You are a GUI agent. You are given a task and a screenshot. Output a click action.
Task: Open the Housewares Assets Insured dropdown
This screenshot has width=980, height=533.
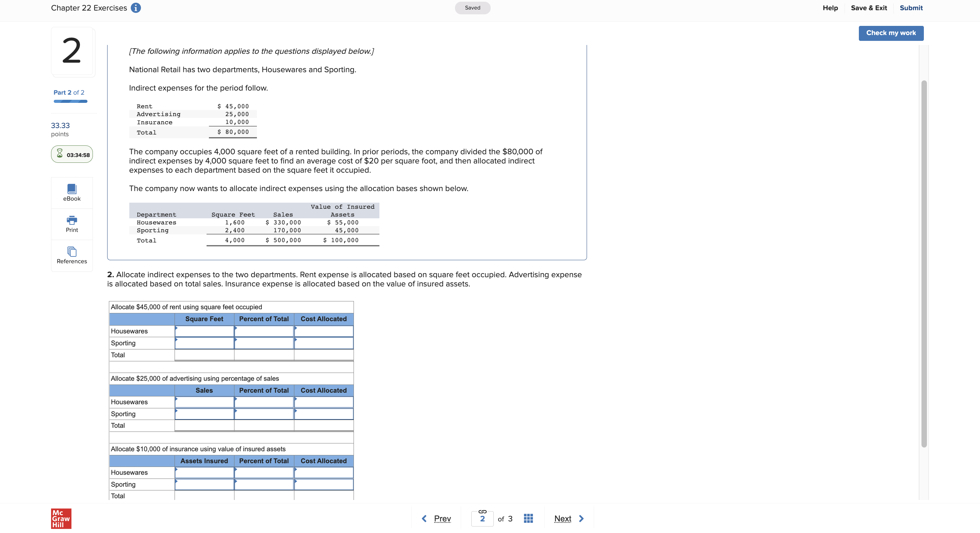(176, 470)
